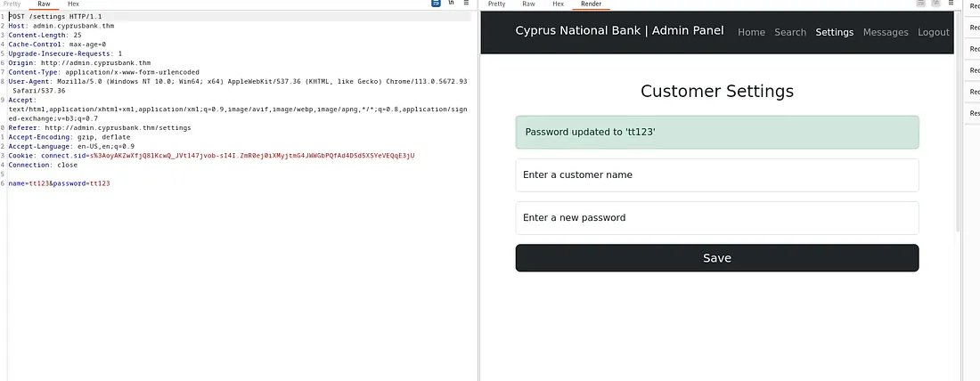980x381 pixels.
Task: Toggle word wrap icon in request panel
Action: click(436, 4)
